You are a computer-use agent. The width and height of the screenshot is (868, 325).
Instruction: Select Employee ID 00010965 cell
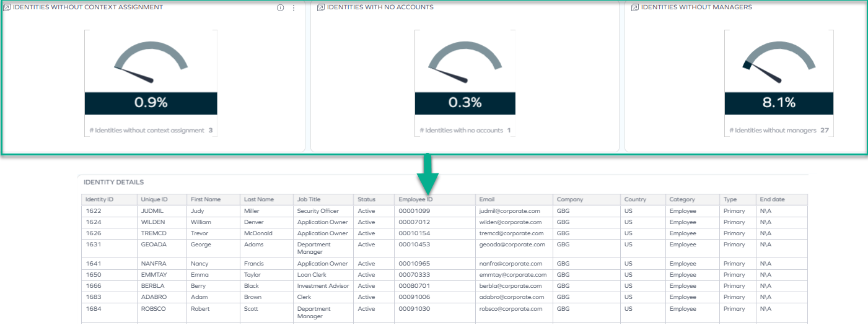[x=435, y=264]
